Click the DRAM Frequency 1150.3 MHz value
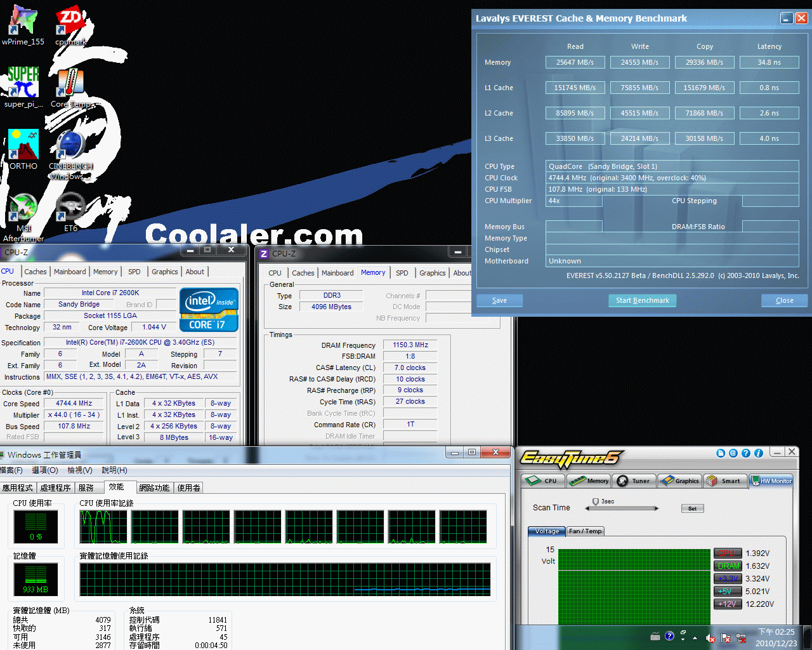This screenshot has width=812, height=650. coord(410,345)
